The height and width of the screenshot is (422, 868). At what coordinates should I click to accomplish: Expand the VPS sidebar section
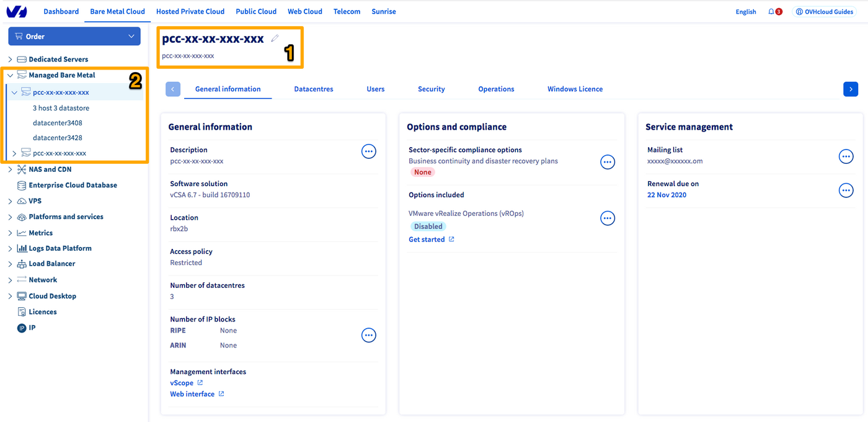(x=10, y=201)
